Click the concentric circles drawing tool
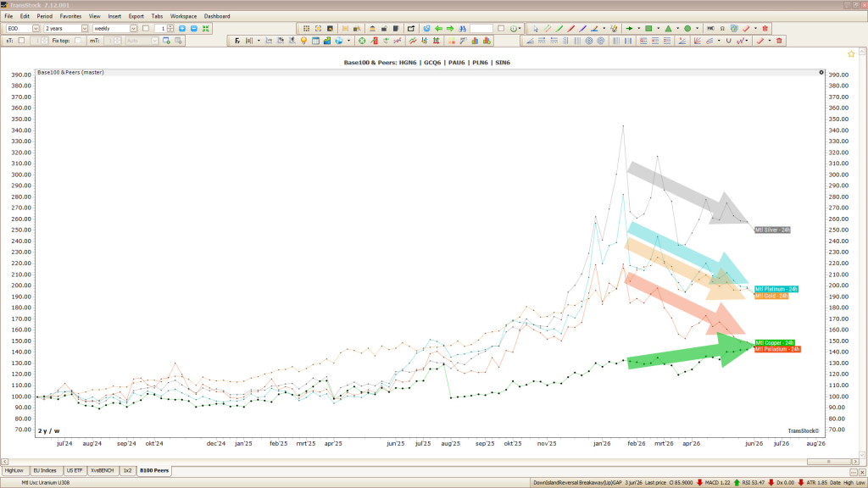The height and width of the screenshot is (488, 868). pos(589,41)
